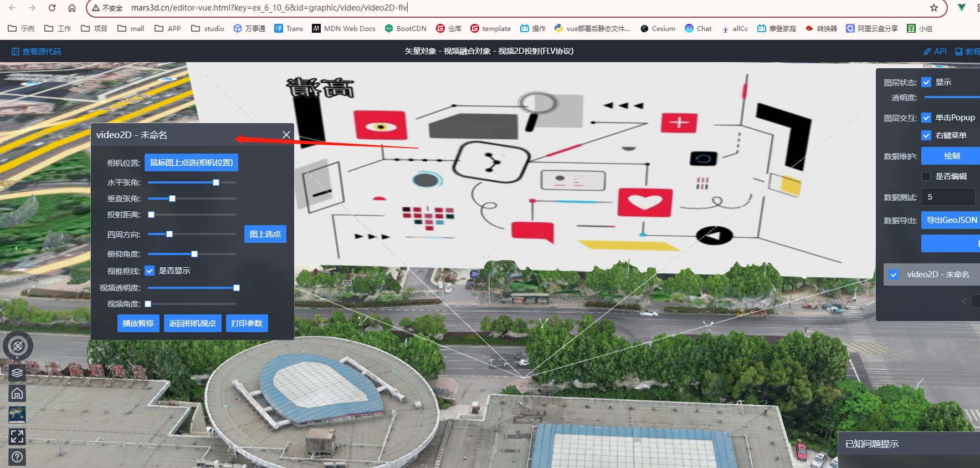This screenshot has width=980, height=468.
Task: Open the Cesium bookmark
Action: click(658, 28)
